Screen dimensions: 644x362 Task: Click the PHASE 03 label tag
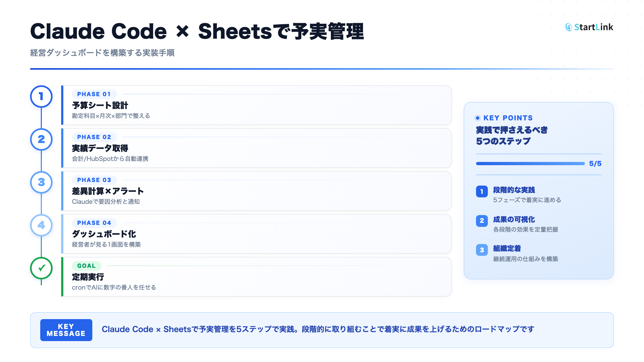click(94, 180)
